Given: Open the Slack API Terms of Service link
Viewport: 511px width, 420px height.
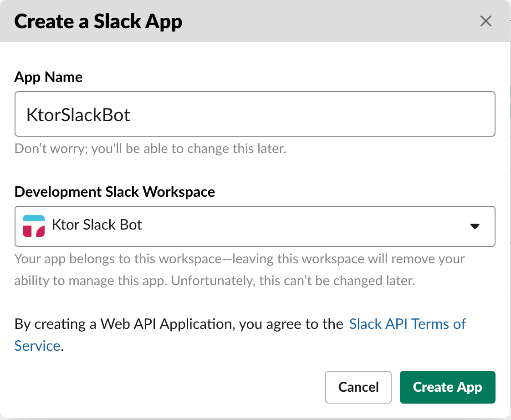Looking at the screenshot, I should (407, 324).
